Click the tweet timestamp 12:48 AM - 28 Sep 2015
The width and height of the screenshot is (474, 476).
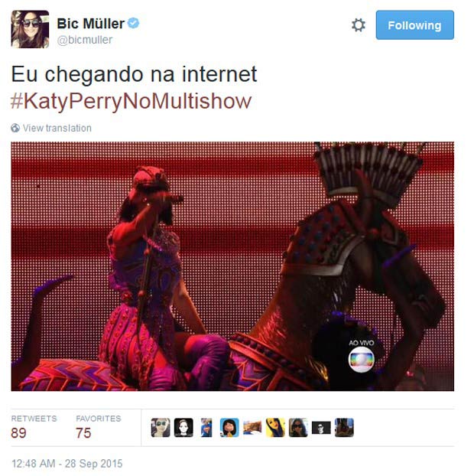point(67,464)
